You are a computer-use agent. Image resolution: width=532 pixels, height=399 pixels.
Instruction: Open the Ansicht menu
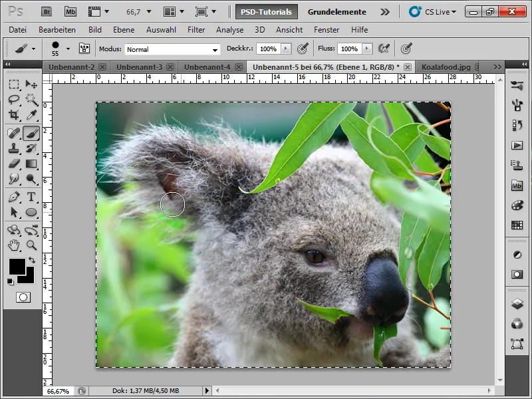pos(289,30)
